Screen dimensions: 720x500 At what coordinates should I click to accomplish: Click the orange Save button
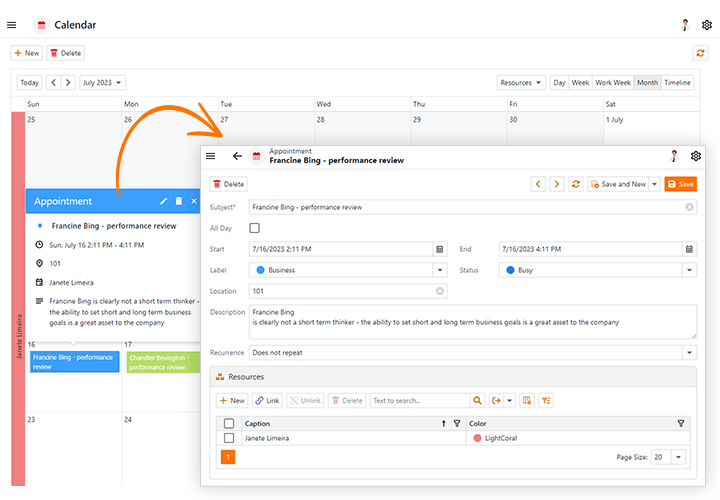[x=680, y=184]
